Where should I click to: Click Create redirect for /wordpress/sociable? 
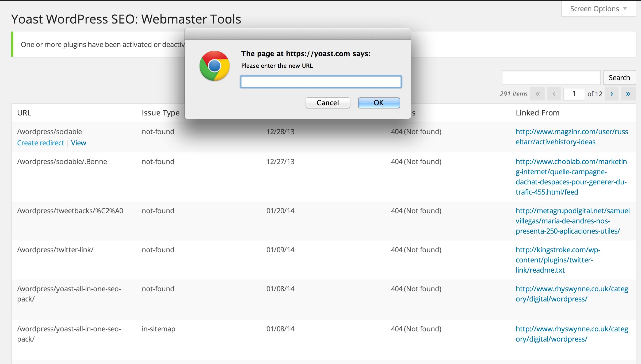(x=40, y=143)
